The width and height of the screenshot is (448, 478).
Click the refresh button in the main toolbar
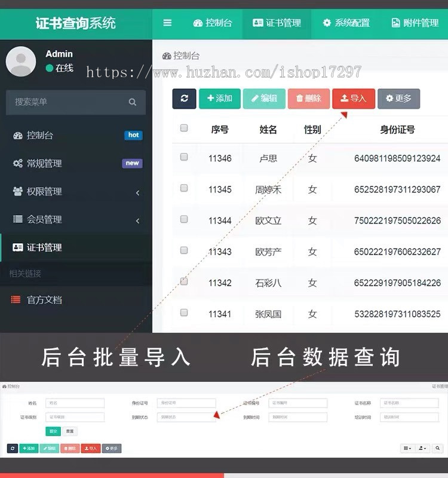pos(184,99)
